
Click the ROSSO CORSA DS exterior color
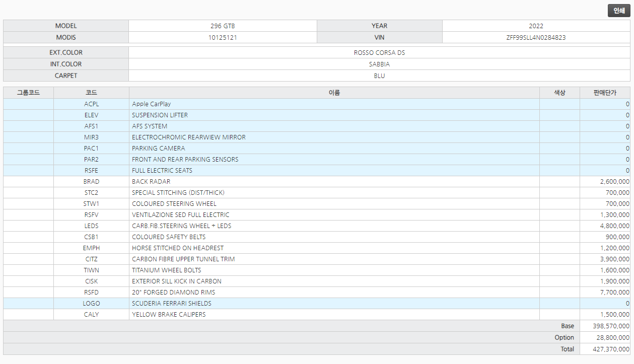coord(379,52)
